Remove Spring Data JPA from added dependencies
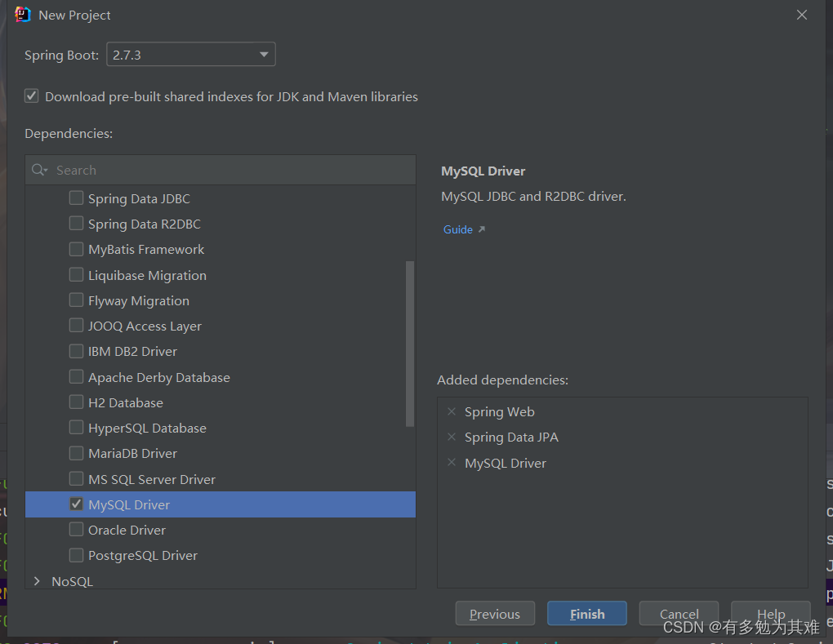This screenshot has height=644, width=833. click(x=452, y=437)
